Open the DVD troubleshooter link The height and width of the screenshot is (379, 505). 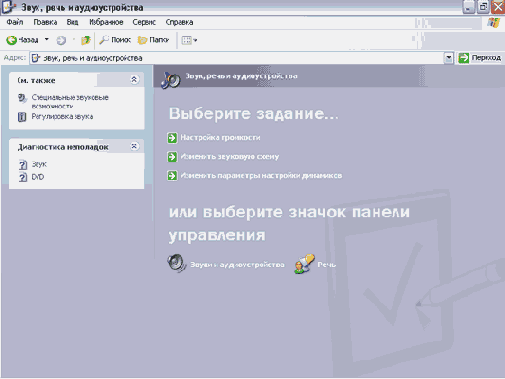[x=38, y=177]
